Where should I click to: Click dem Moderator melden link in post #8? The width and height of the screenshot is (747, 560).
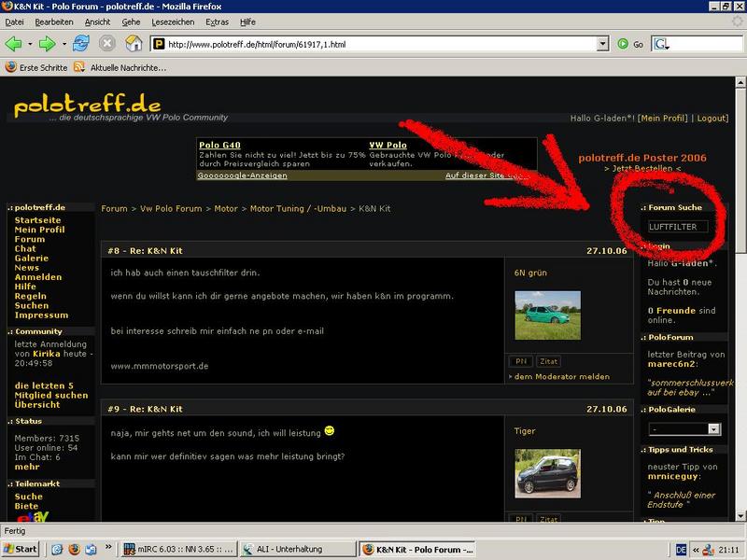click(562, 377)
